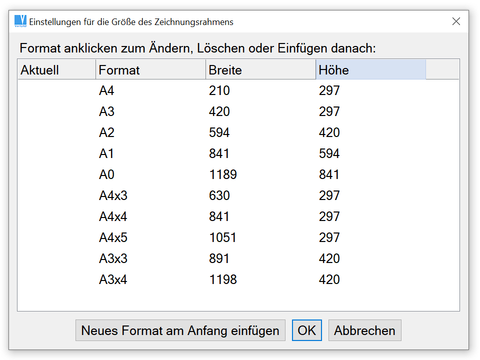Click Abbrechen to cancel
This screenshot has width=480, height=360.
tap(365, 330)
